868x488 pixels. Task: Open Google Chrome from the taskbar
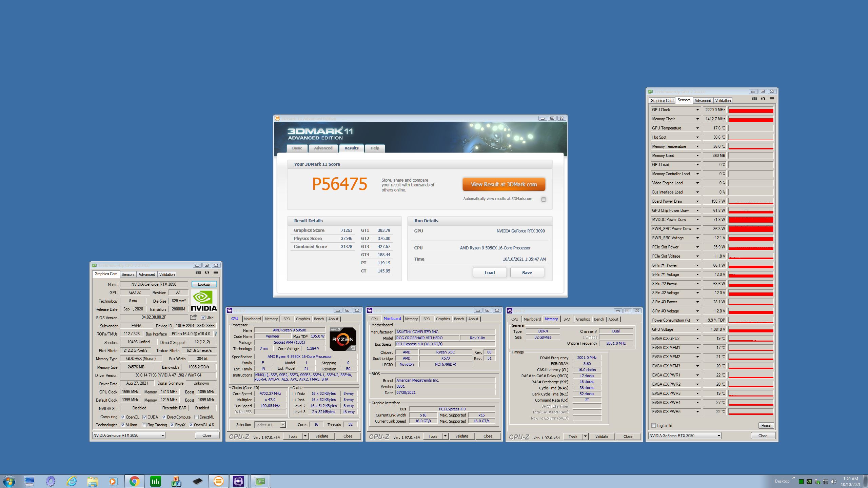click(134, 481)
